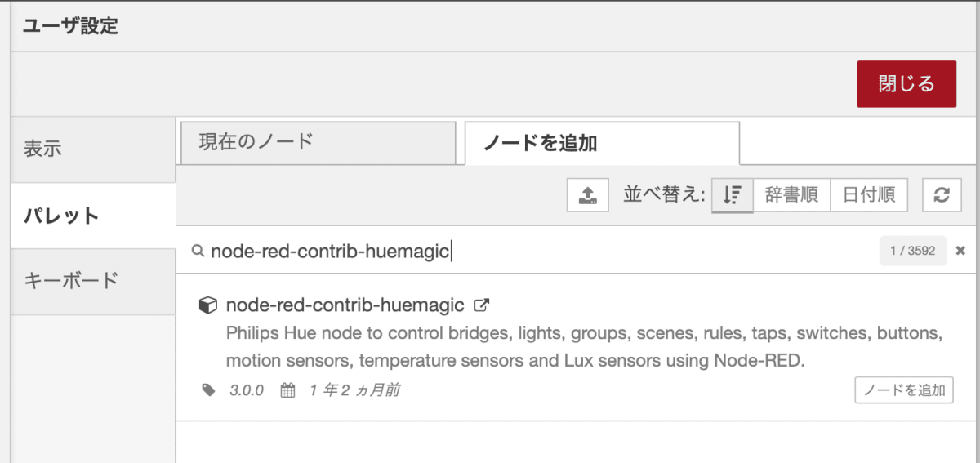Screen dimensions: 980x463
Task: Click the package cube icon beside huemagic
Action: click(x=208, y=305)
